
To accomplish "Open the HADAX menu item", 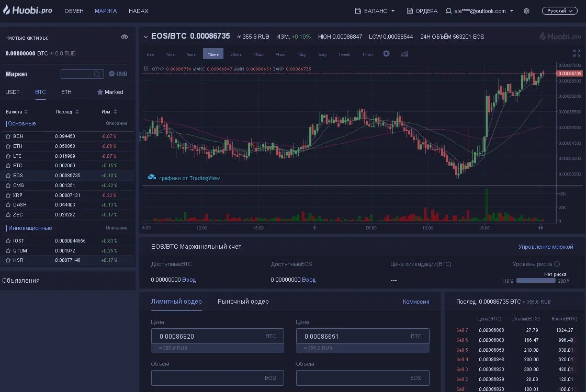I will point(138,10).
